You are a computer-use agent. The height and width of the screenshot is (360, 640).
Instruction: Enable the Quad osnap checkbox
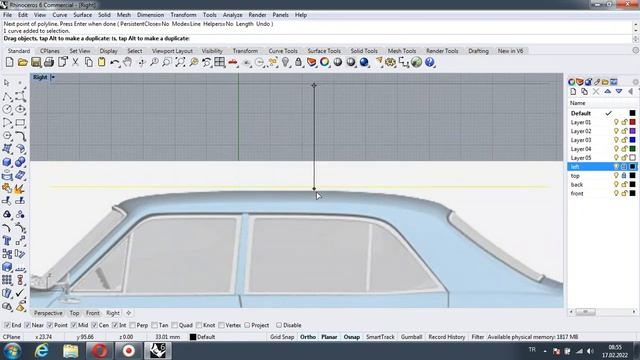tap(174, 325)
